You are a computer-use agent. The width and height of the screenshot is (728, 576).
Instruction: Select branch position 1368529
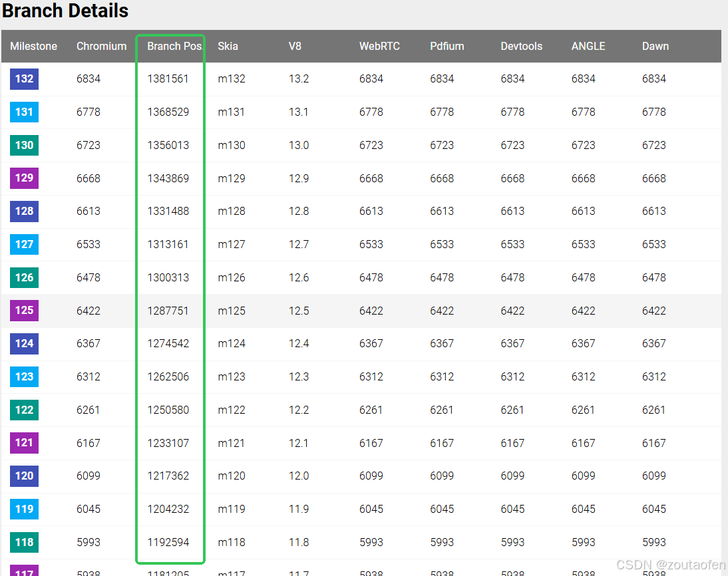[168, 112]
